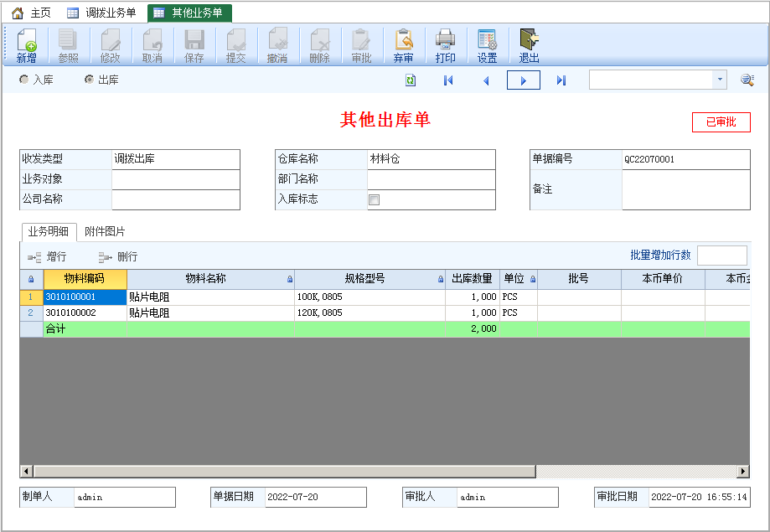Click the 批号 column header
770x532 pixels.
[x=579, y=279]
